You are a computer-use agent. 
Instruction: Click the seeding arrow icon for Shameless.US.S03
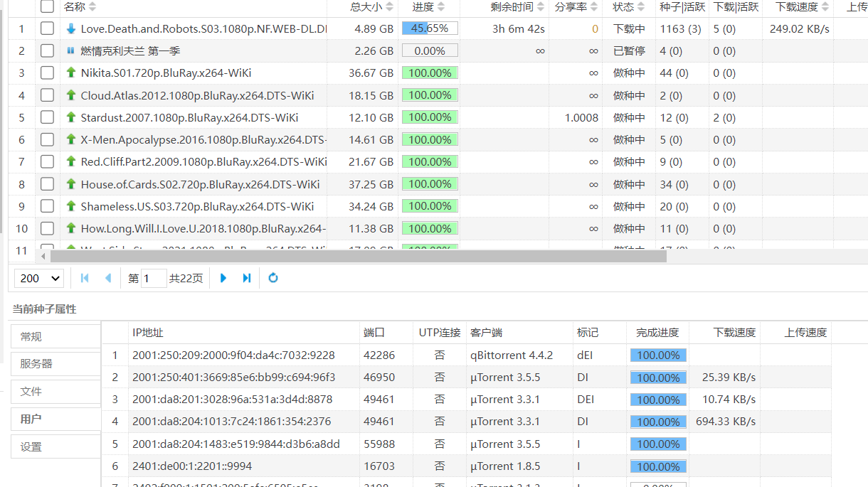70,206
